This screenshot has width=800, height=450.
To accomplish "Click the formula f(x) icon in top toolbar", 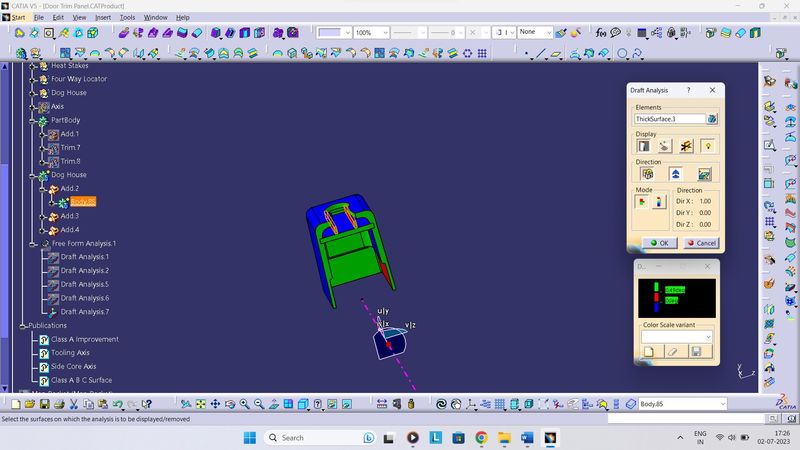I will 601,32.
